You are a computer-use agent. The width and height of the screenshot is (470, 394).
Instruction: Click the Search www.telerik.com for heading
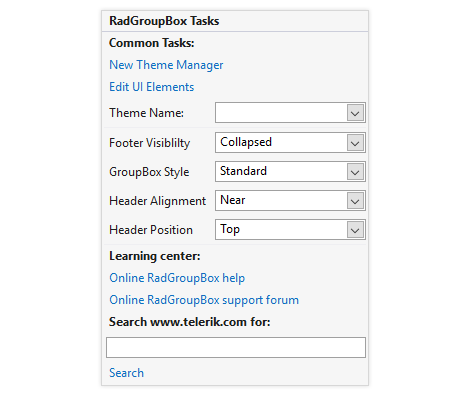190,322
